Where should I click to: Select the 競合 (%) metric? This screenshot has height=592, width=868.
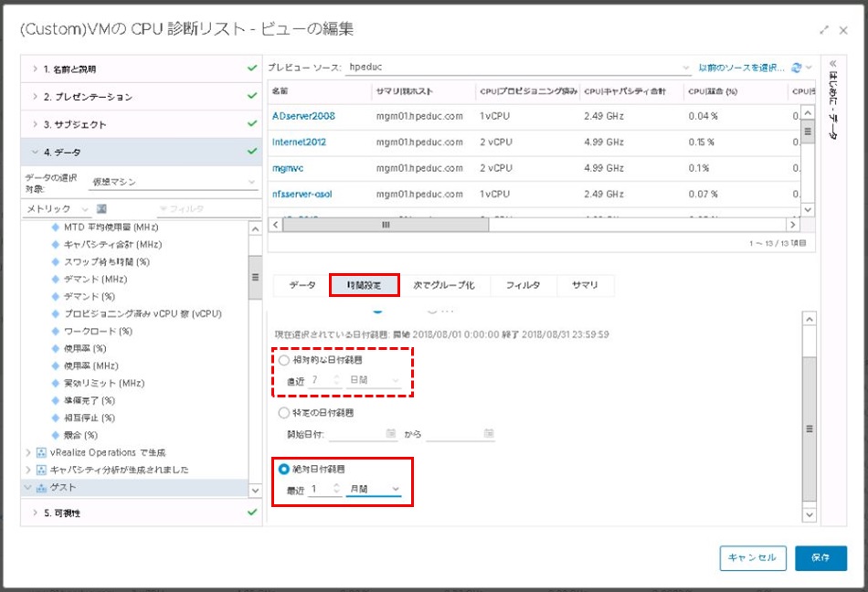[80, 435]
